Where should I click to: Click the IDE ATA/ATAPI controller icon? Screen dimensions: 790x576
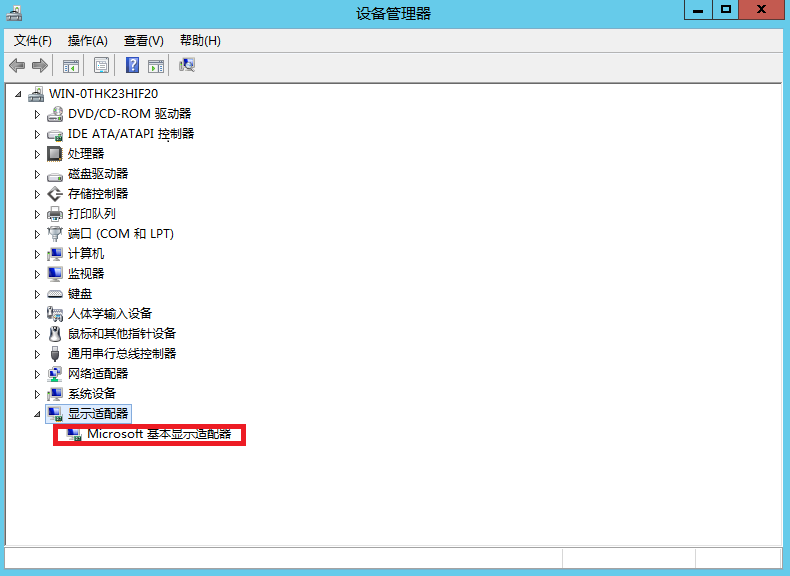point(55,135)
